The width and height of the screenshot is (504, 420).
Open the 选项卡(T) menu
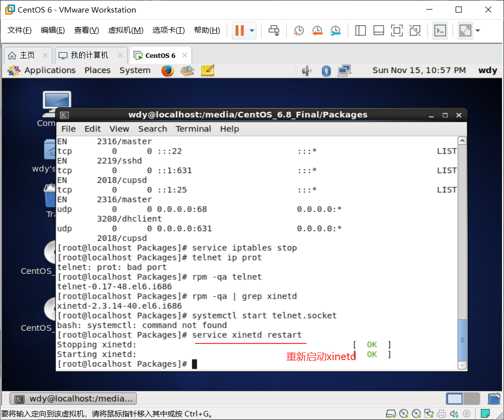point(168,30)
